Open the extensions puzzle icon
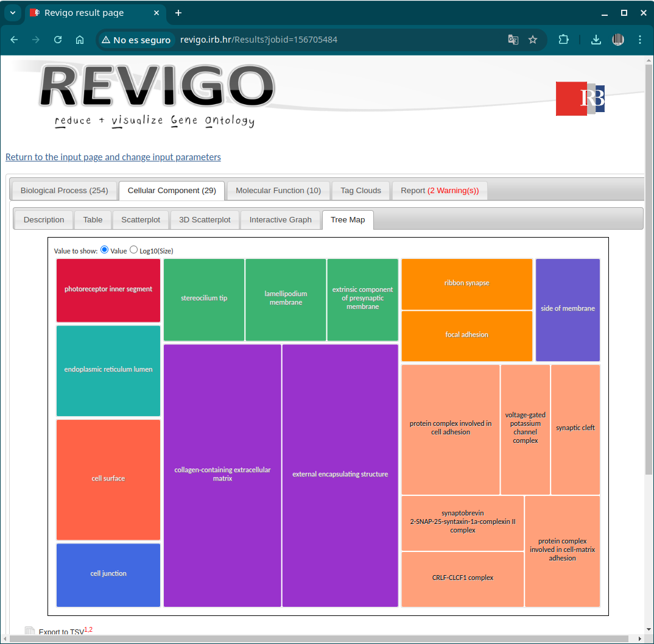Viewport: 654px width, 644px height. 564,40
